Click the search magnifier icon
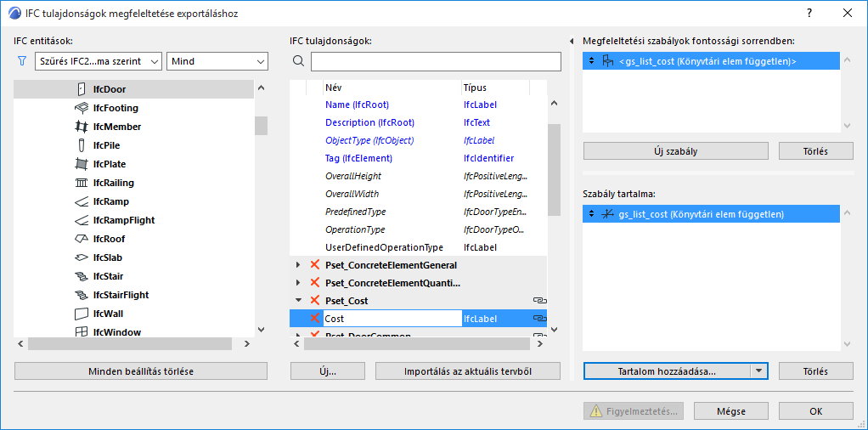The height and width of the screenshot is (430, 868). click(298, 61)
